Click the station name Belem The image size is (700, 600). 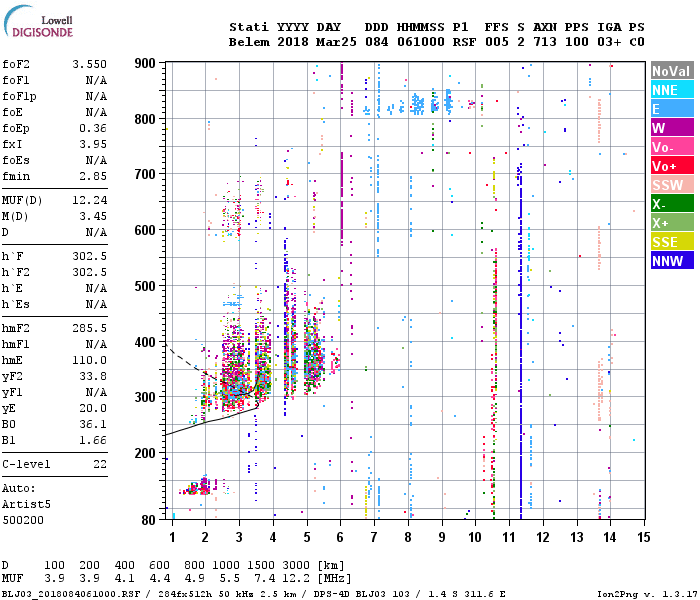249,42
